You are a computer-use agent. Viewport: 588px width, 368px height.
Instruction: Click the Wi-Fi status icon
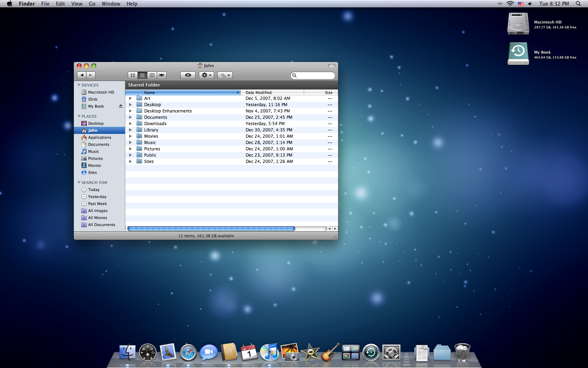coord(510,4)
